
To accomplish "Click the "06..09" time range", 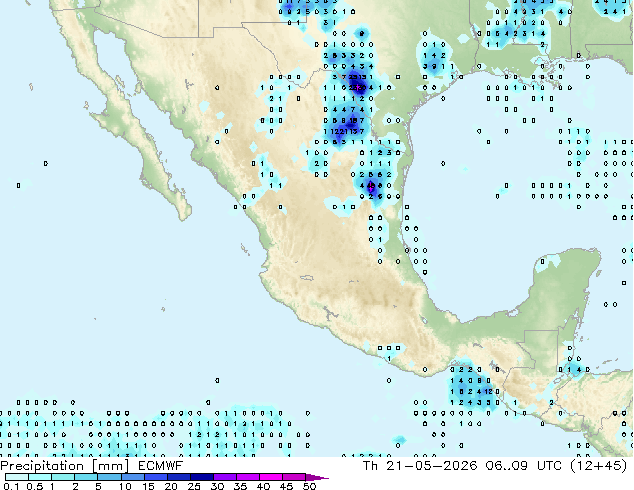I will (x=507, y=466).
